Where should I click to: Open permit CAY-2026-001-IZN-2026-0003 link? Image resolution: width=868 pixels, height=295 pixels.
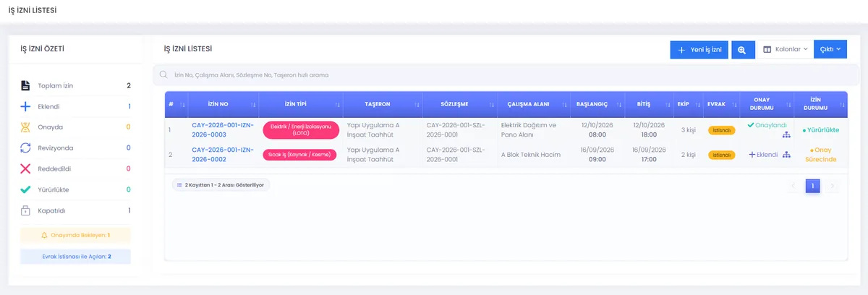[x=223, y=130]
